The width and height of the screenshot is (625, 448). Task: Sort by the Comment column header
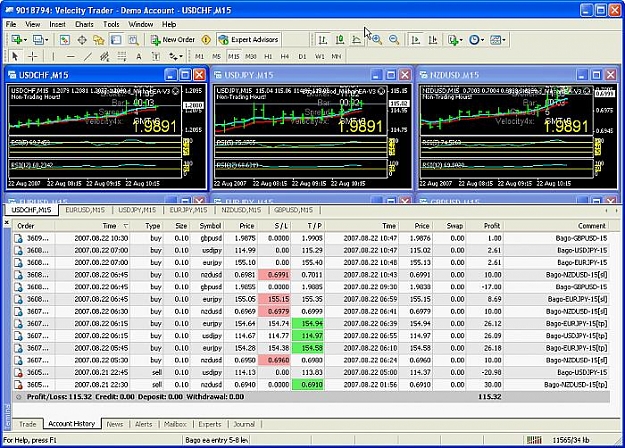pos(556,226)
